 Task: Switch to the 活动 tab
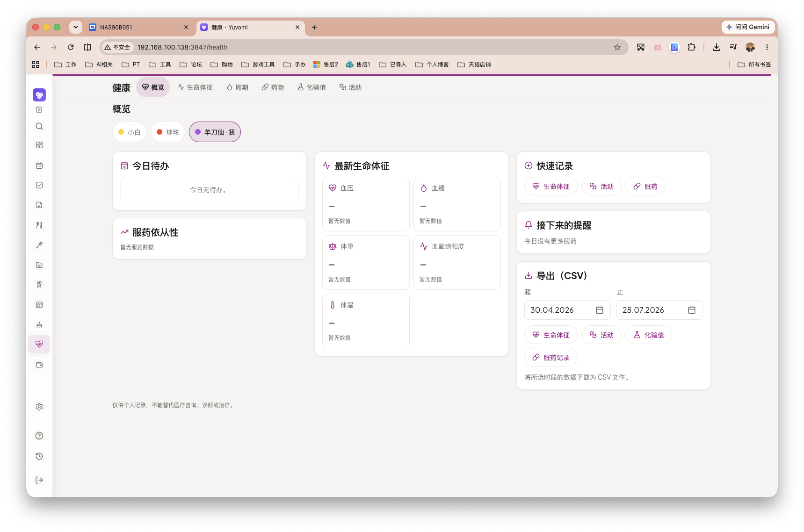coord(350,87)
